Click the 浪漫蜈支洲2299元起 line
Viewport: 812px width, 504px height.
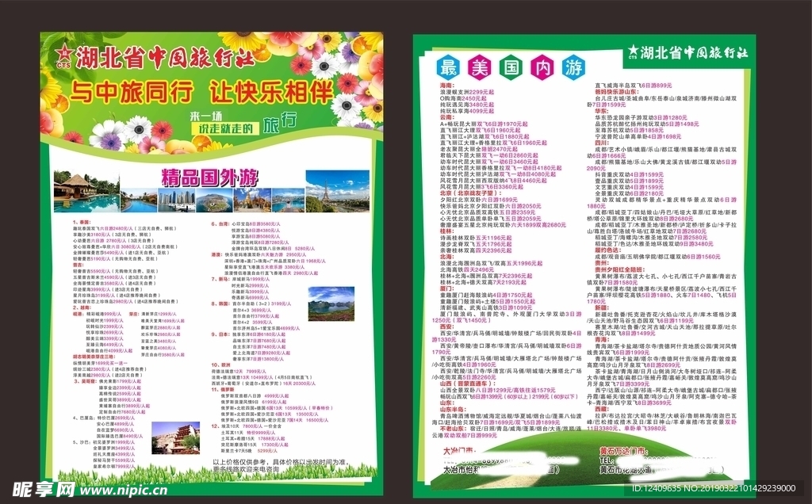(x=466, y=92)
